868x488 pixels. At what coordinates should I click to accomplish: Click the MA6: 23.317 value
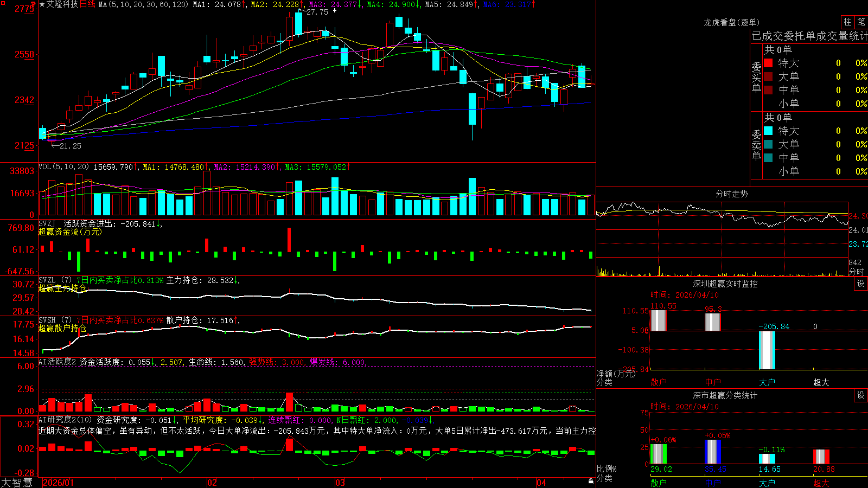[x=507, y=4]
